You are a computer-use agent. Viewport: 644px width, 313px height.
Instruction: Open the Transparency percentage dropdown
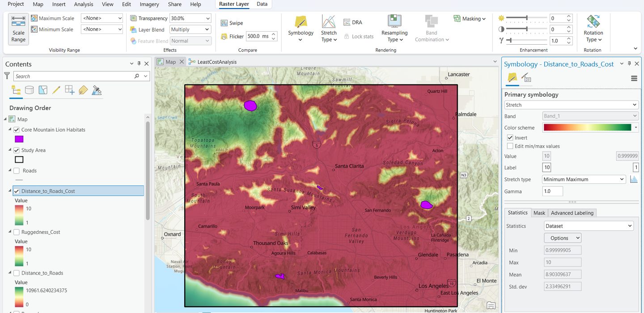[208, 18]
